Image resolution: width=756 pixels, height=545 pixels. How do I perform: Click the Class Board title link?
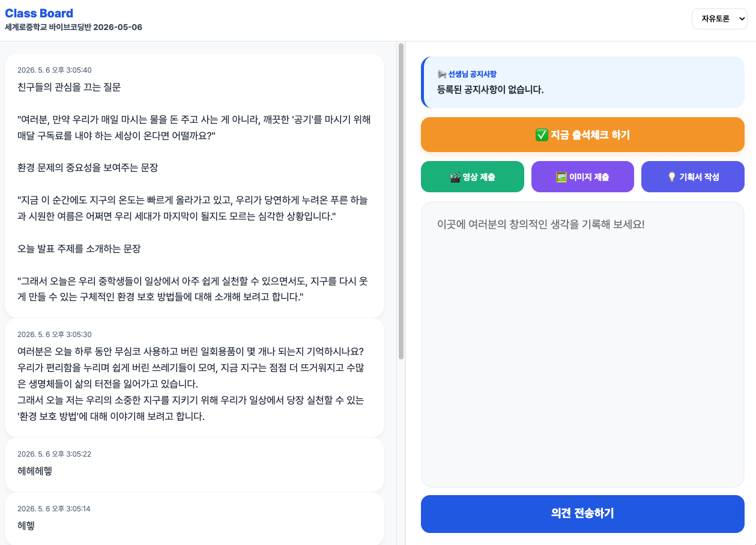click(x=39, y=13)
